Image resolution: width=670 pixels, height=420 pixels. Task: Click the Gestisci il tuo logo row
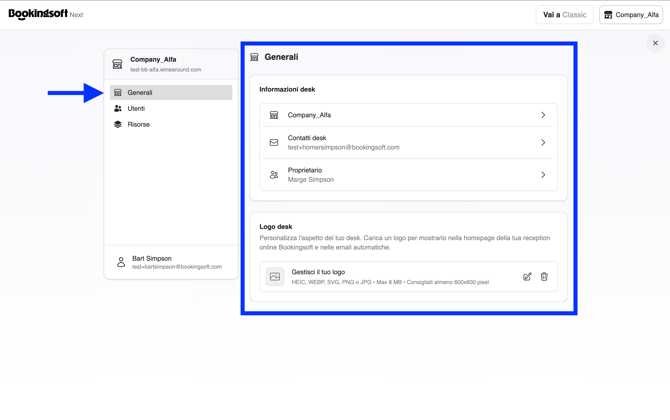pyautogui.click(x=408, y=277)
